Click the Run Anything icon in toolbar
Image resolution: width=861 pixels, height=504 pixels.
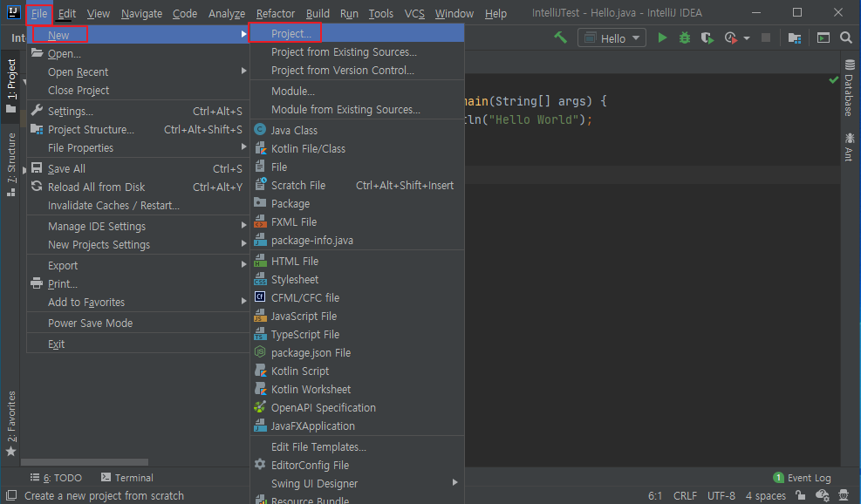(x=823, y=37)
